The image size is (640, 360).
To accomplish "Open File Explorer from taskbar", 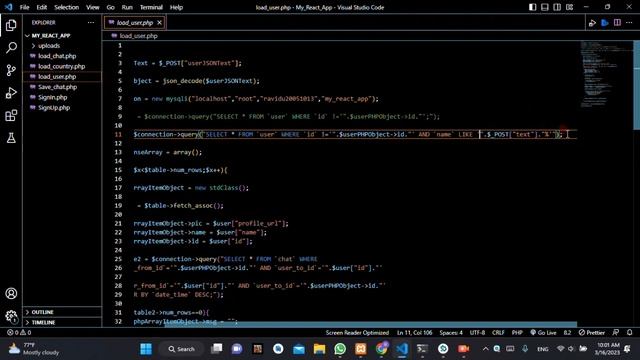I will [319, 349].
